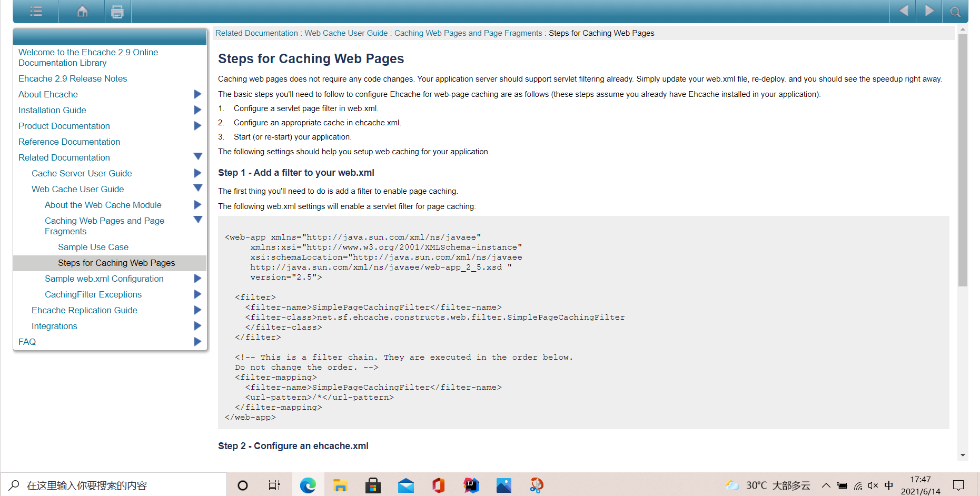Click scrollbar down arrow
Image resolution: width=980 pixels, height=496 pixels.
[x=963, y=455]
